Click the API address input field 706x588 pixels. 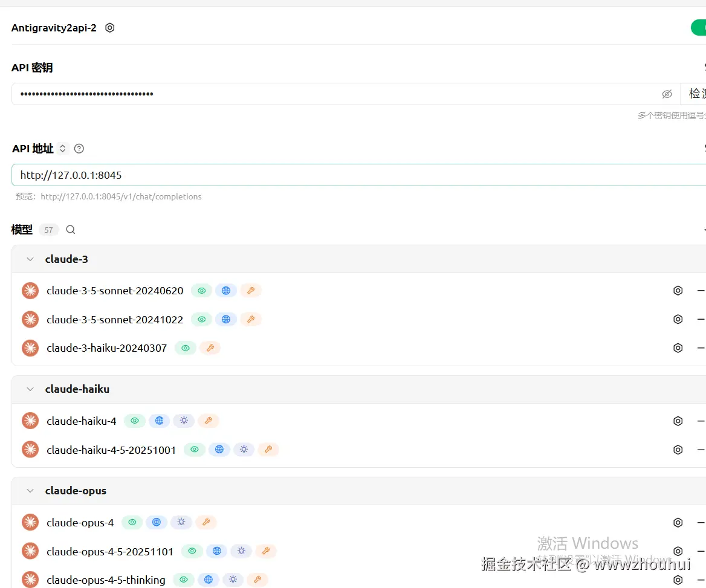point(359,175)
